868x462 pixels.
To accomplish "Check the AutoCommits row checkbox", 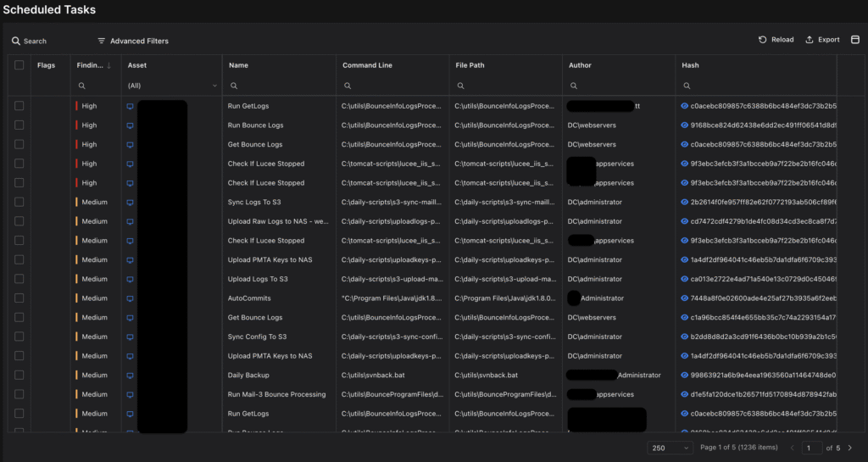I will (19, 298).
